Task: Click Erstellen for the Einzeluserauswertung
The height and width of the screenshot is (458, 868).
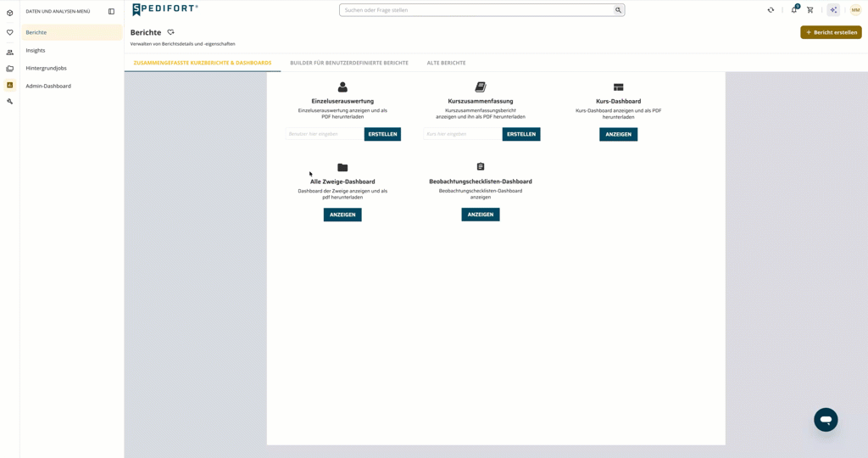Action: [x=382, y=134]
